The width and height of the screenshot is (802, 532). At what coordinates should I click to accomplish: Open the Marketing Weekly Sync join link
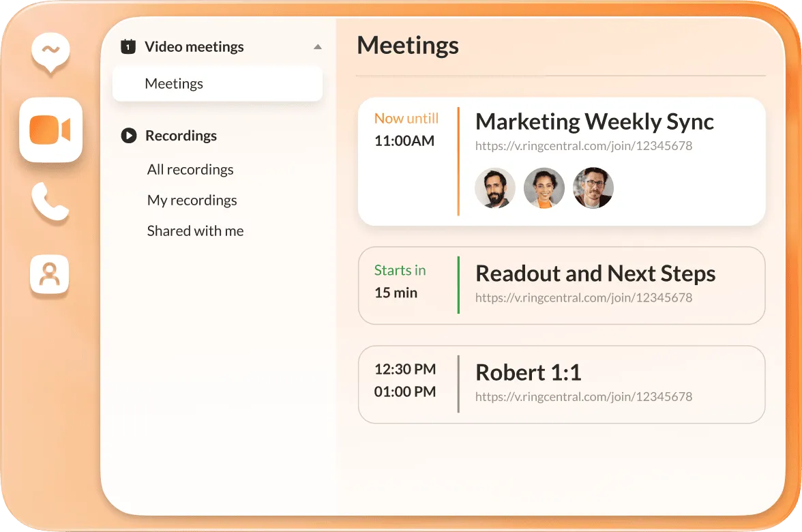click(x=583, y=146)
